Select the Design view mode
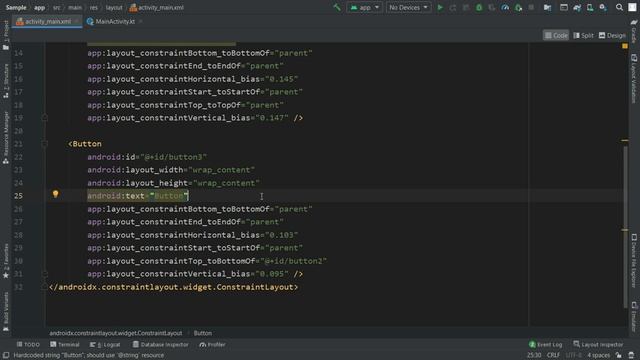 point(612,36)
